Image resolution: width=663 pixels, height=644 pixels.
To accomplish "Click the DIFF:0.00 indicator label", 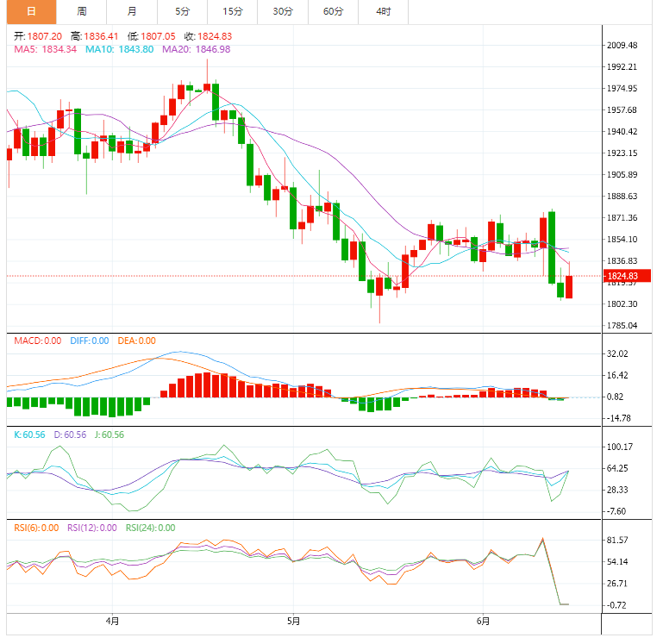I will pos(90,341).
